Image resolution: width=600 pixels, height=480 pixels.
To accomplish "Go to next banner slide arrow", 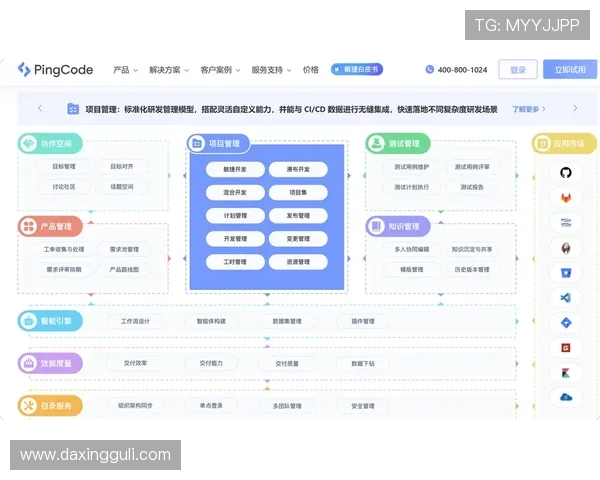I will tap(575, 108).
